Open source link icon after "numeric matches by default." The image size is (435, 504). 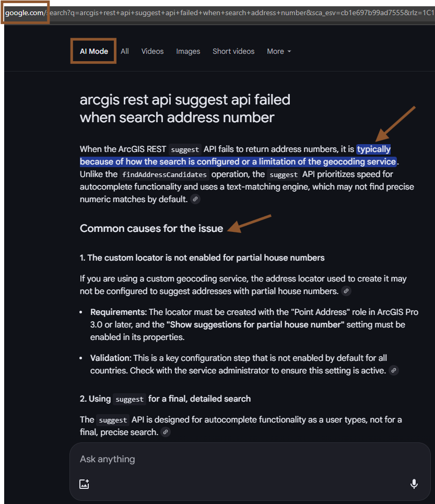195,200
